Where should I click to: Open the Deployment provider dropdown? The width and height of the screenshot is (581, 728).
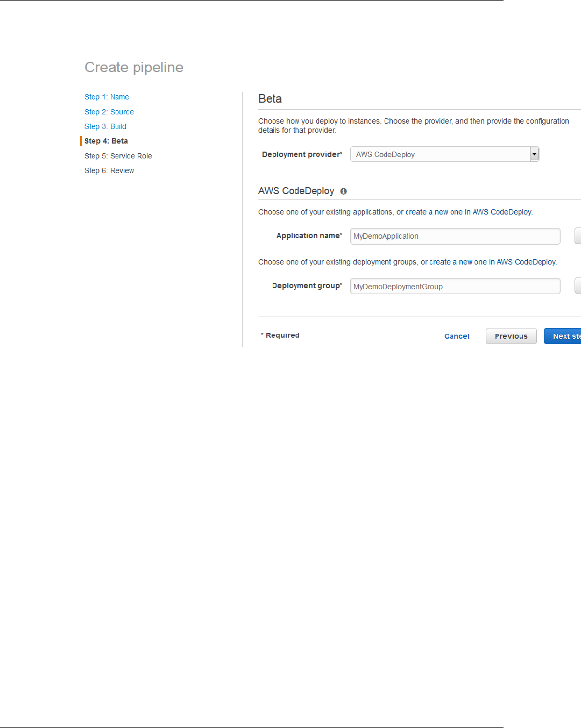[x=444, y=154]
